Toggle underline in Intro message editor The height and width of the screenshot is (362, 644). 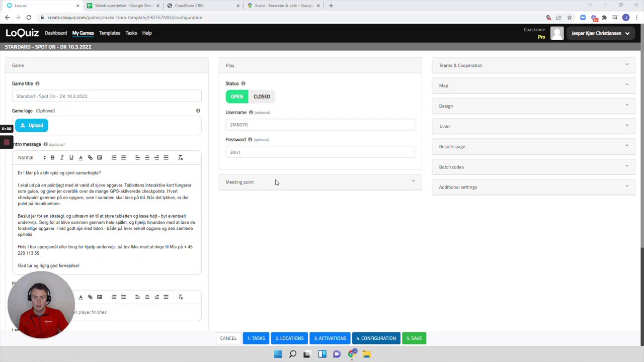pos(71,158)
